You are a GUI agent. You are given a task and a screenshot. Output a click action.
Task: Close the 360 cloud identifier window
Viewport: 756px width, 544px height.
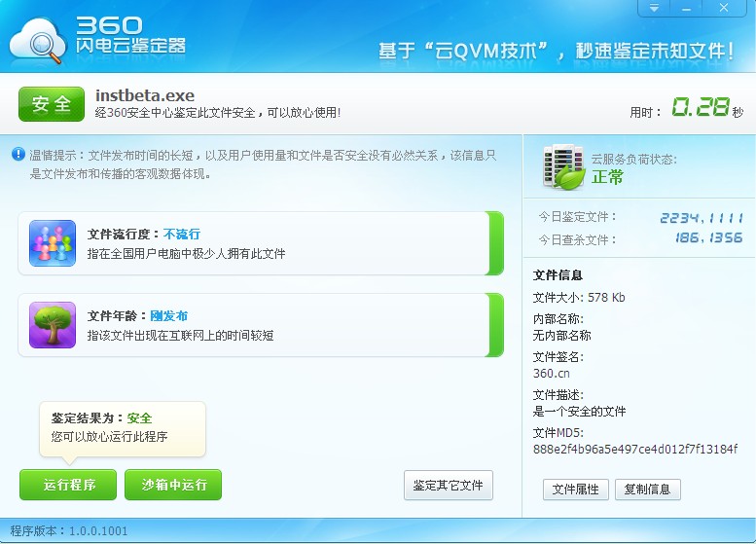(724, 8)
